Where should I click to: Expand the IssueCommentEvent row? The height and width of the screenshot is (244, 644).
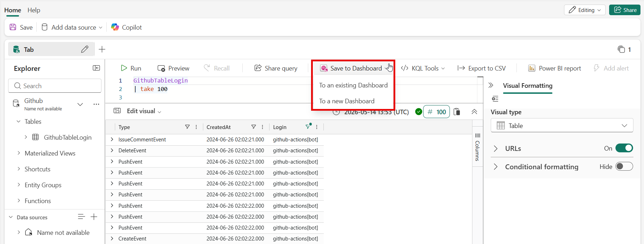click(112, 140)
